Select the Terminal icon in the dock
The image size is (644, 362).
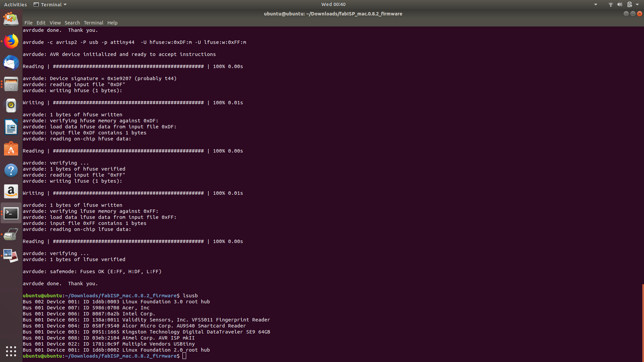[x=11, y=213]
